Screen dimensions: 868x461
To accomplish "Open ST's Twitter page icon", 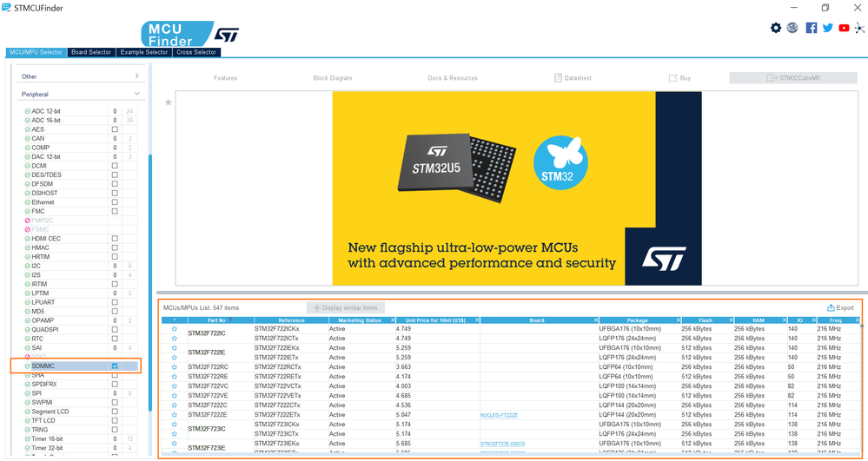I will tap(827, 28).
